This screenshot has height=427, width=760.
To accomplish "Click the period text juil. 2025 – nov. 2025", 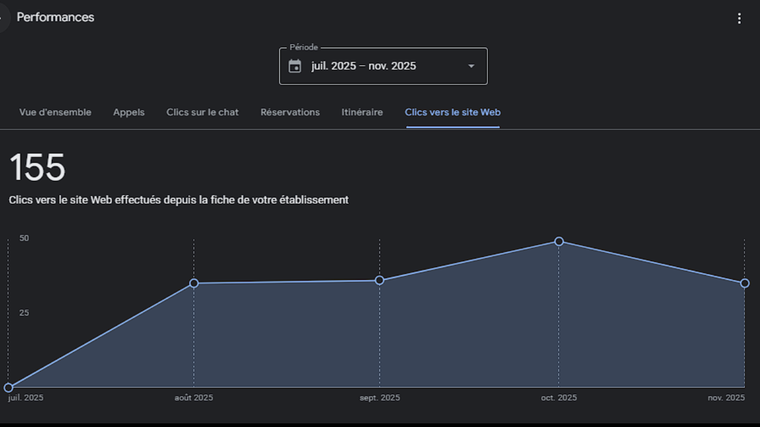I will coord(363,66).
